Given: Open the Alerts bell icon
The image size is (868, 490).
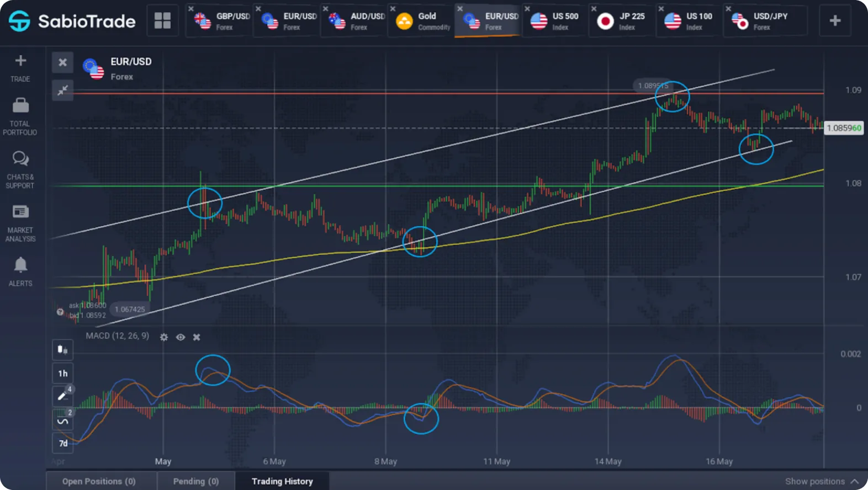Looking at the screenshot, I should pos(20,265).
